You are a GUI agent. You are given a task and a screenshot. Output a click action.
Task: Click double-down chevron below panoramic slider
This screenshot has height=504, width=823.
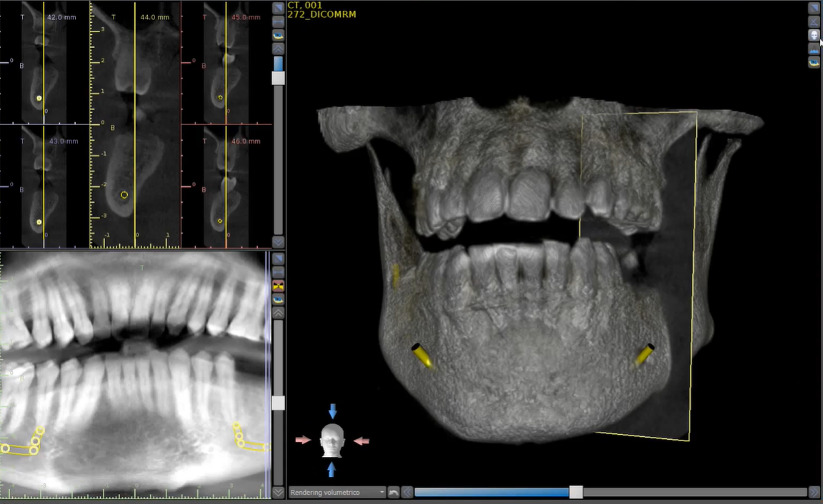click(x=278, y=492)
